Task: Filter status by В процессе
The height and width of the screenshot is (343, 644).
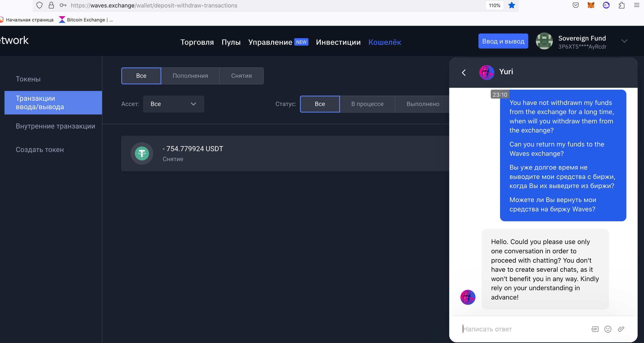Action: tap(367, 104)
